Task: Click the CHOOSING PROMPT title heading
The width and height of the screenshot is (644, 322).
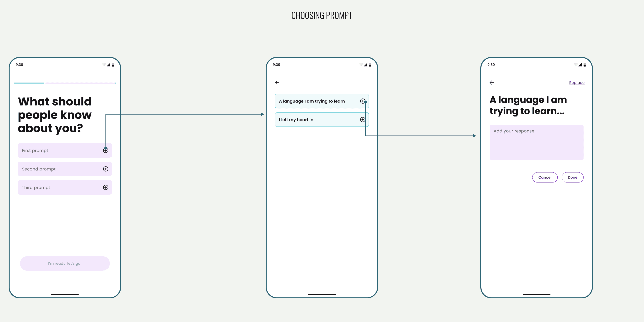Action: click(x=322, y=16)
